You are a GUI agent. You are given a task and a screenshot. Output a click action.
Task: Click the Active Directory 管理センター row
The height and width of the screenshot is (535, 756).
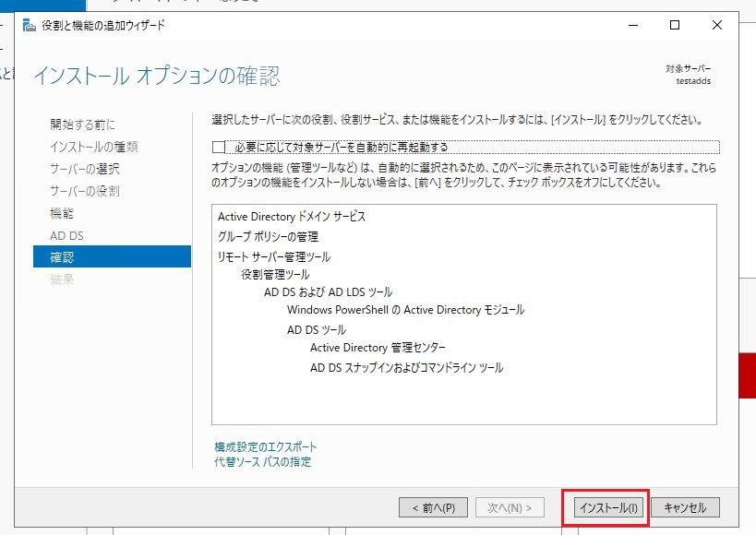click(x=378, y=348)
